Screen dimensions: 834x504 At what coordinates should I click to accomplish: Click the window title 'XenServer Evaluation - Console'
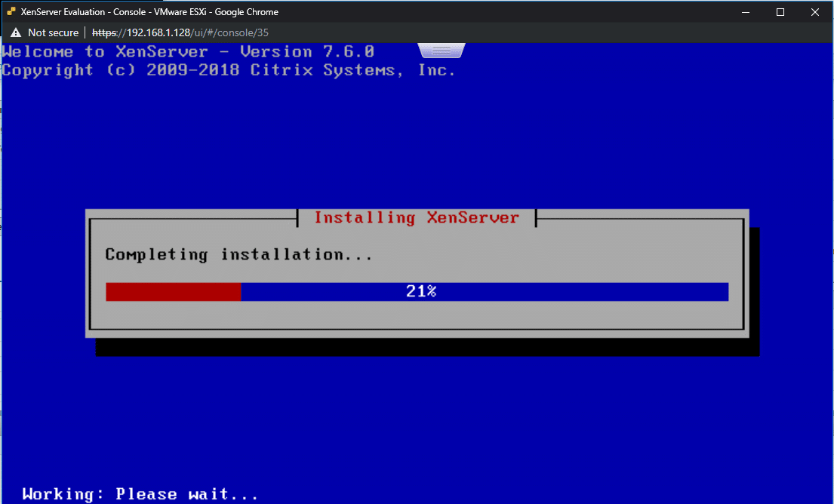click(149, 12)
